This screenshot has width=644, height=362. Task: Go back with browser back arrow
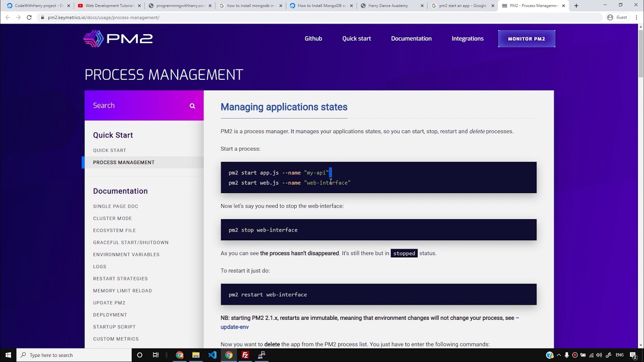point(8,17)
